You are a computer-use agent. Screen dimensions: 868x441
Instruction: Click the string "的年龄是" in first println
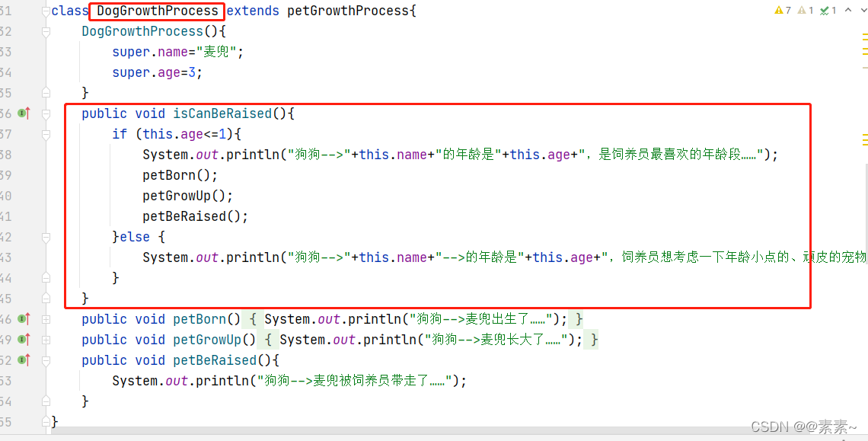point(468,155)
